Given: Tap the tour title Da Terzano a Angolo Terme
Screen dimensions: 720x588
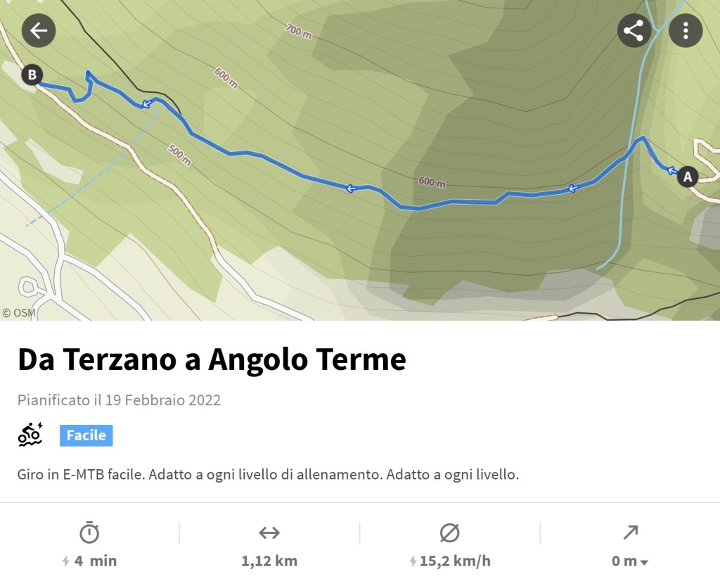Looking at the screenshot, I should [212, 359].
